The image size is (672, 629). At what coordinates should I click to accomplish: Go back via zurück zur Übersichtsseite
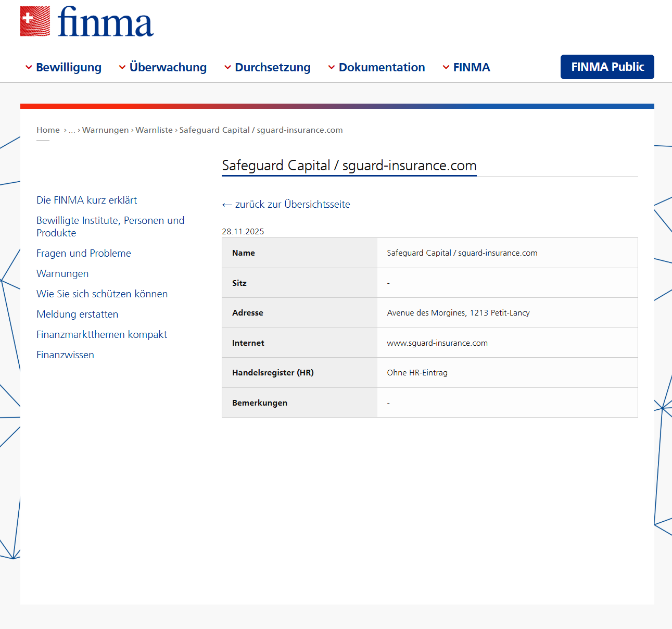pos(293,205)
